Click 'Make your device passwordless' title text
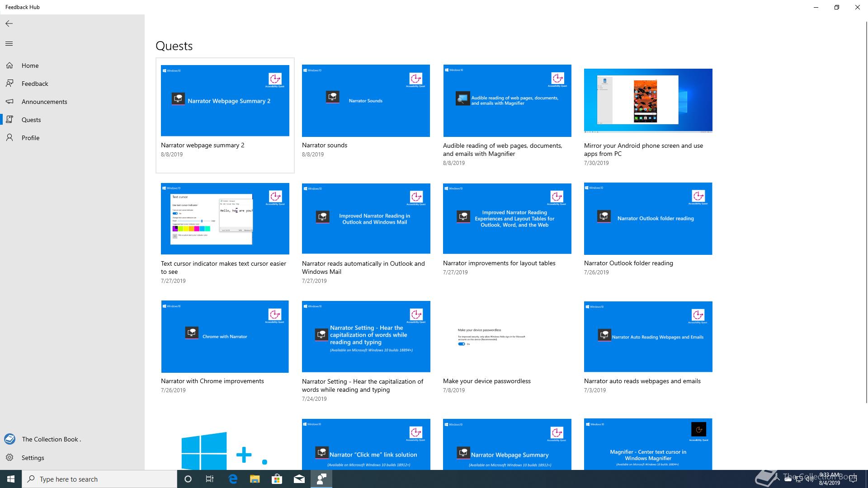 487,381
